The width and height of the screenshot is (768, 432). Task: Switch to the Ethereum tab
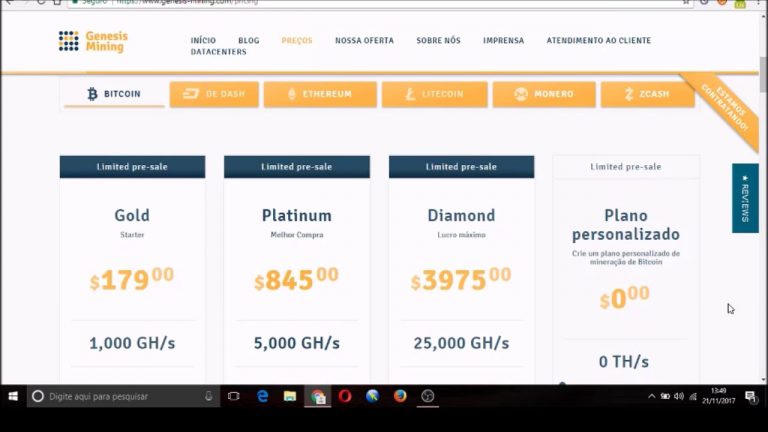pos(320,94)
